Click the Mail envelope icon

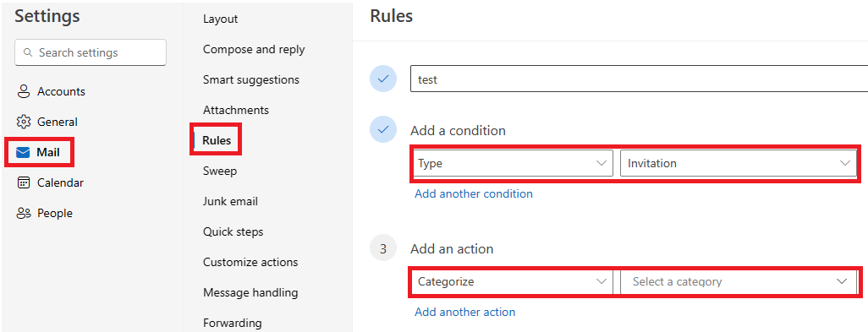click(23, 152)
